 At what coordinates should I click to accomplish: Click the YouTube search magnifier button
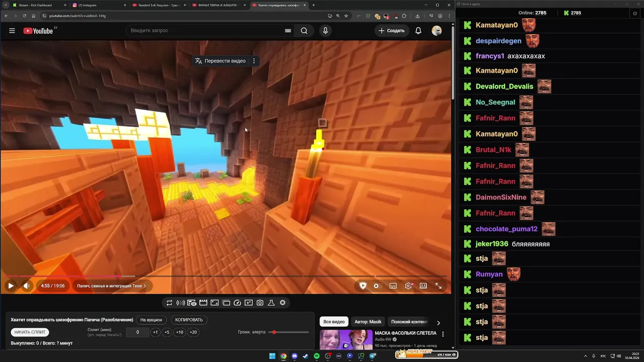pos(304,31)
